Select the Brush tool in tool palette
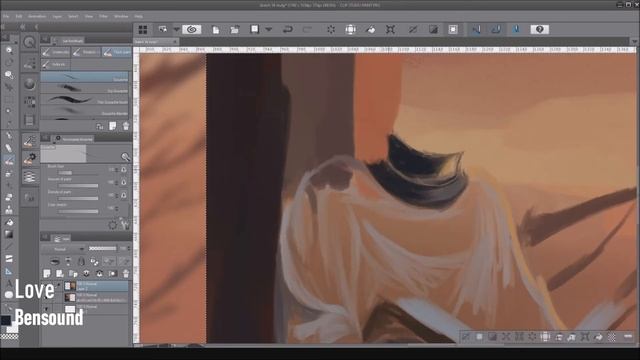The width and height of the screenshot is (640, 360). pyautogui.click(x=9, y=160)
